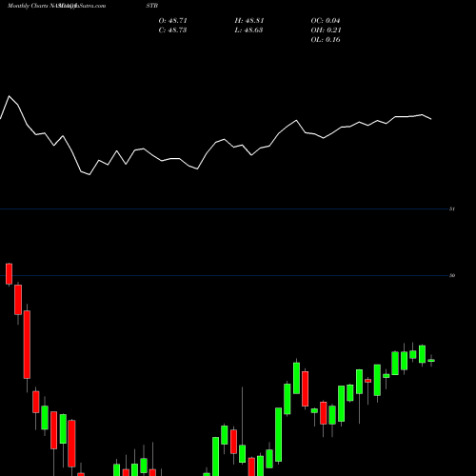Select the close price value C: 48.73
Screen dimensions: 476x476
click(172, 30)
